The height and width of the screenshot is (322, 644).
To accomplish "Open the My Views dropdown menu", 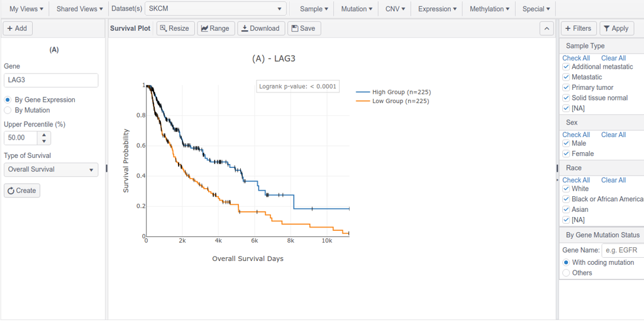I will tap(26, 9).
